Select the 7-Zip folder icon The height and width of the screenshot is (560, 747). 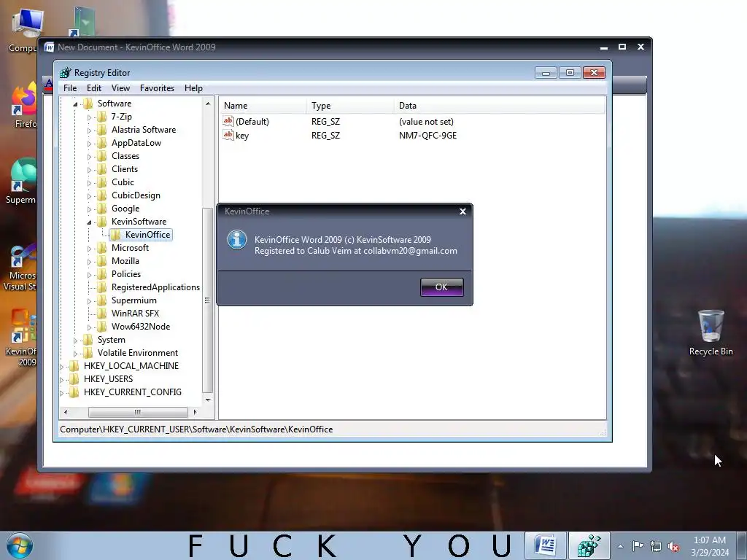pyautogui.click(x=102, y=117)
